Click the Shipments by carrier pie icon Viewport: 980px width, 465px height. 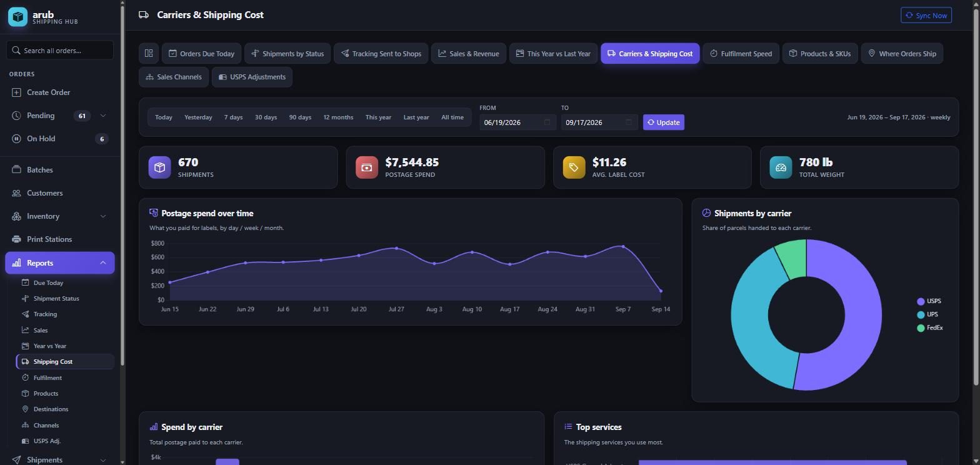tap(706, 213)
